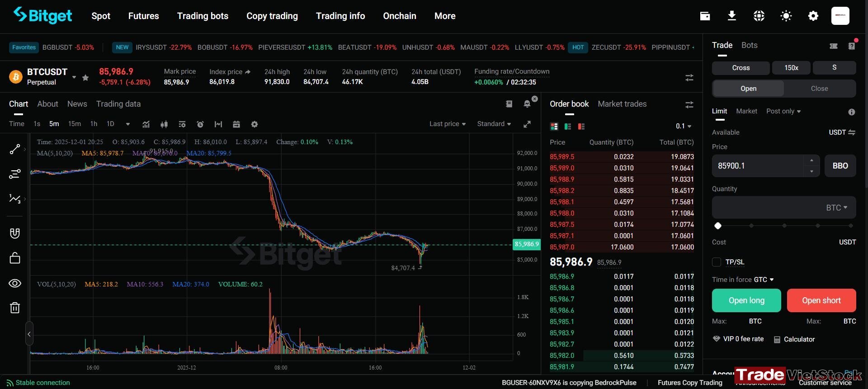Switch to Market trades tab
Image resolution: width=868 pixels, height=389 pixels.
click(622, 104)
